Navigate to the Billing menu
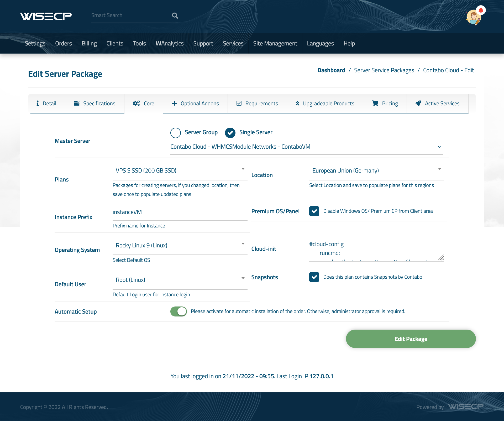The height and width of the screenshot is (421, 504). [89, 43]
